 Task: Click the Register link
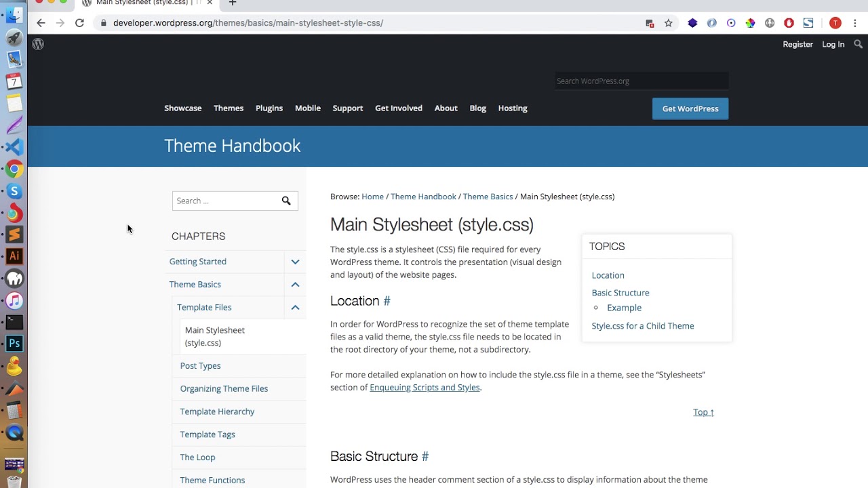pyautogui.click(x=798, y=45)
